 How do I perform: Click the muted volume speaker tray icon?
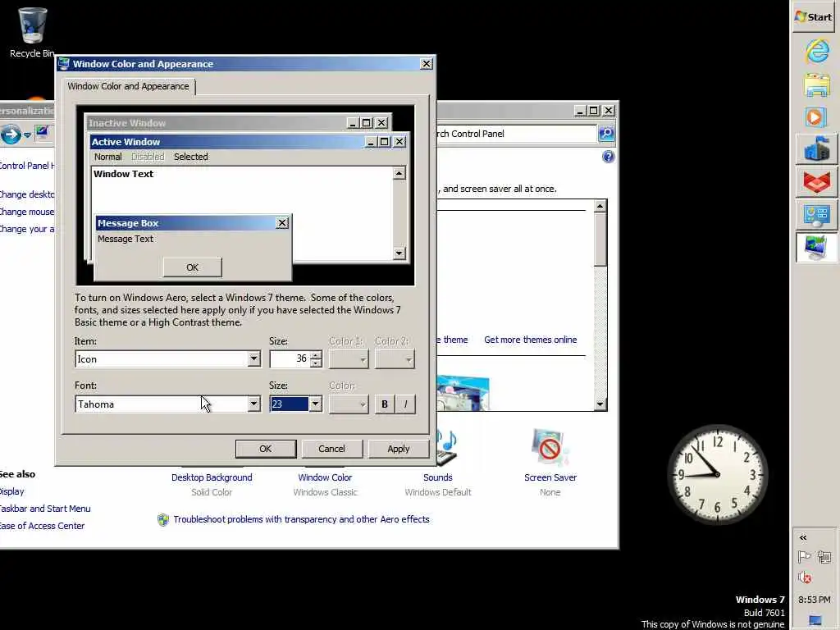click(804, 577)
